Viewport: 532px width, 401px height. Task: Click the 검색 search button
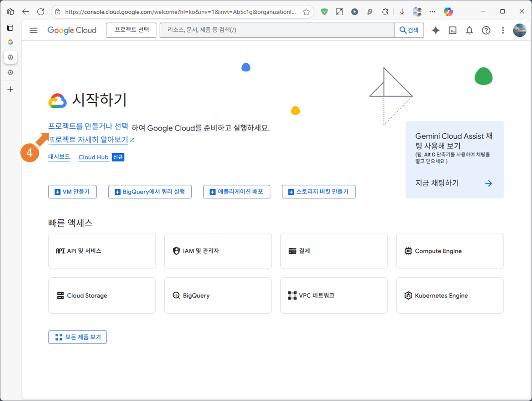[409, 30]
